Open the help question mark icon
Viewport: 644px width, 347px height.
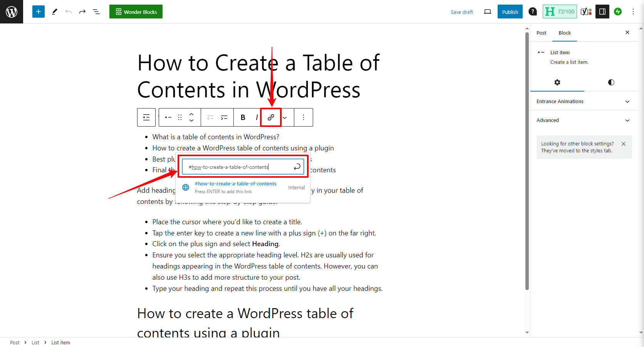click(533, 12)
